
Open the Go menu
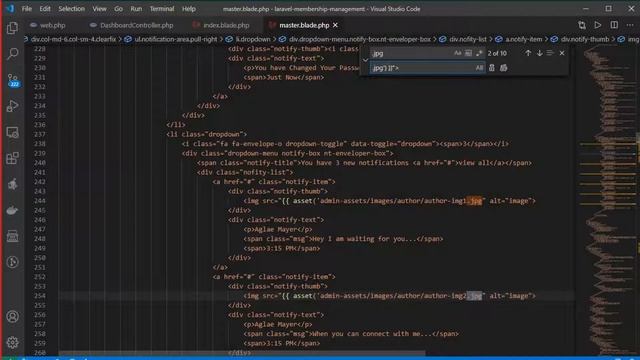click(118, 9)
